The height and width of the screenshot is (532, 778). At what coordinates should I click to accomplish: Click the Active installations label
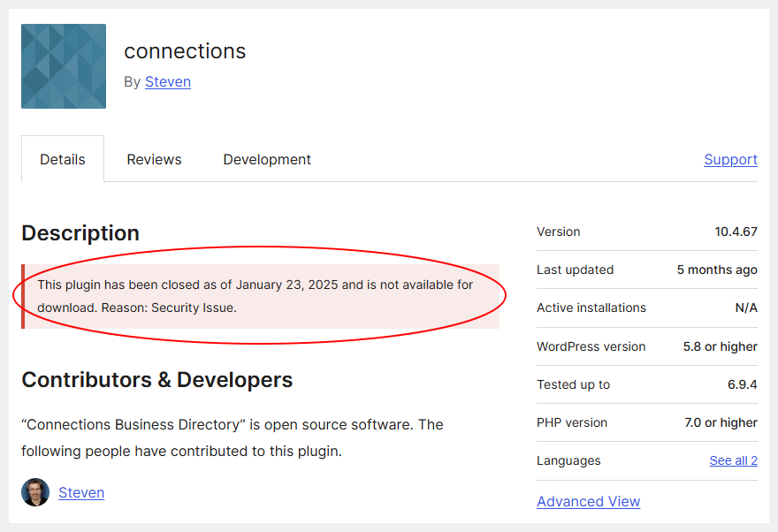(591, 308)
